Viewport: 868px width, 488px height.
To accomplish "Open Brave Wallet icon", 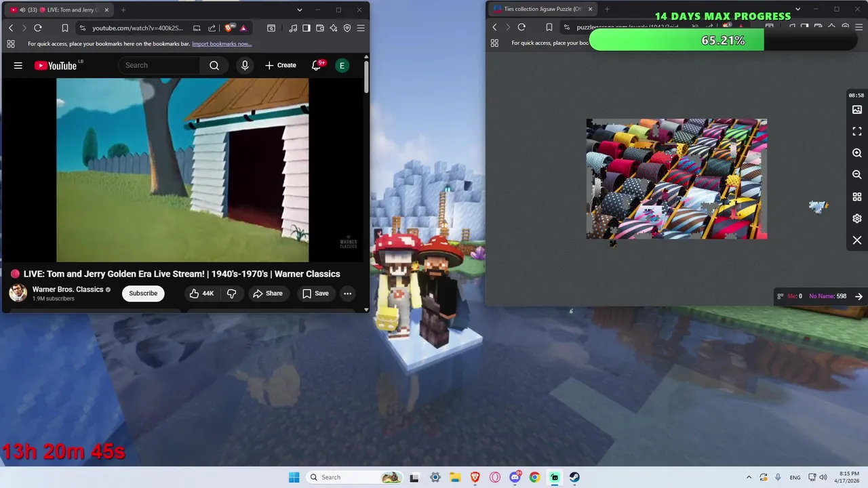I will click(320, 28).
